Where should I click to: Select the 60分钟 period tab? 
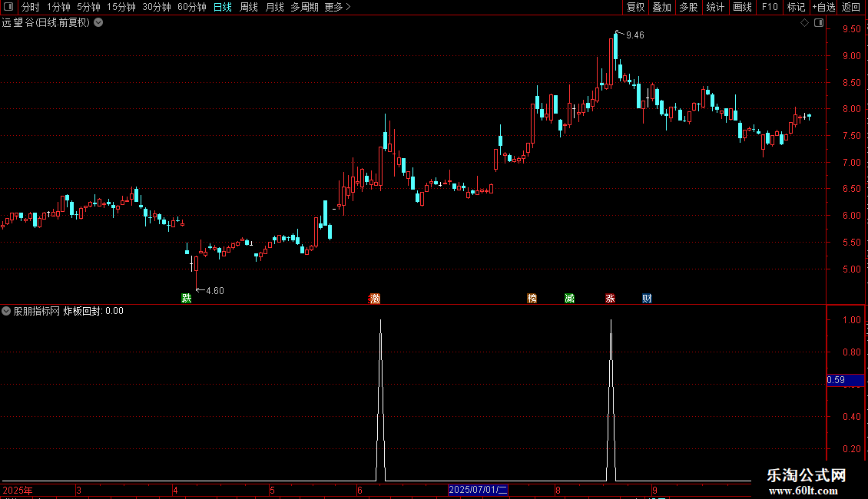point(191,7)
